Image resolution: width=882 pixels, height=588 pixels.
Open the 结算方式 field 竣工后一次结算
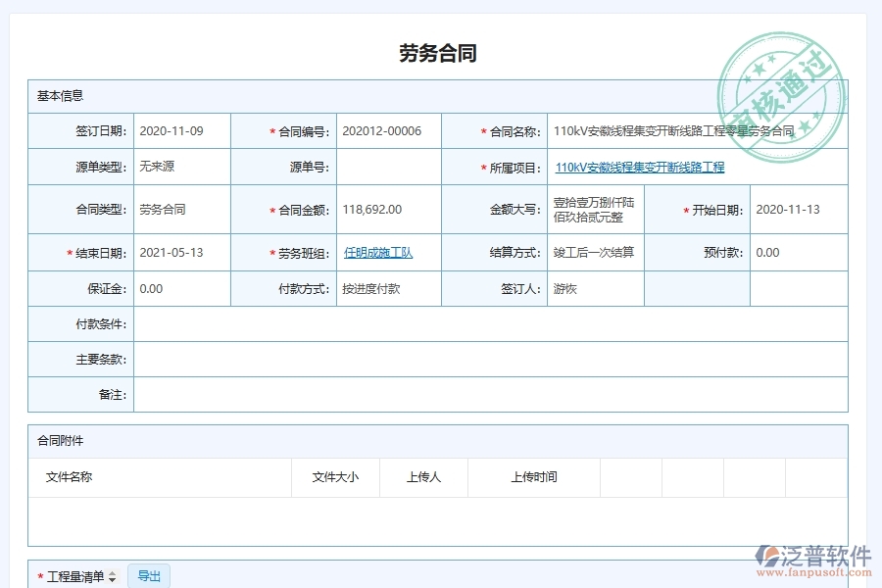[x=595, y=253]
